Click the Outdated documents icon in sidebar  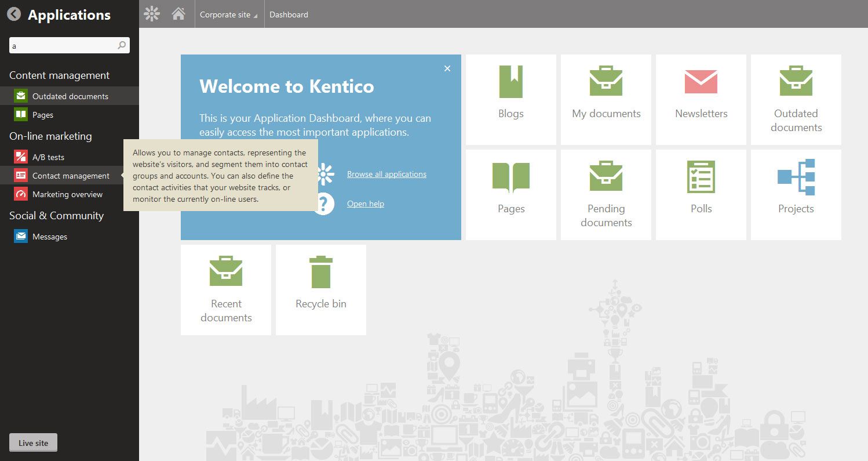(21, 96)
